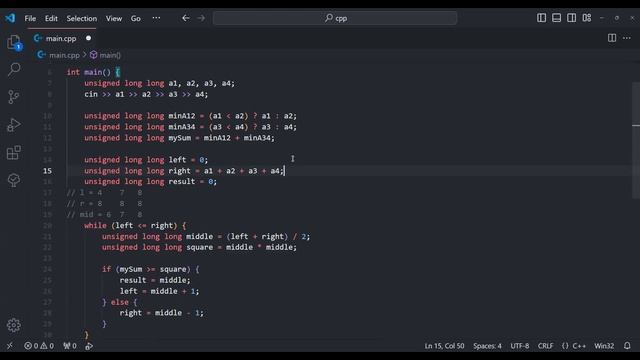
Task: Open the Edit menu
Action: pyautogui.click(x=51, y=18)
